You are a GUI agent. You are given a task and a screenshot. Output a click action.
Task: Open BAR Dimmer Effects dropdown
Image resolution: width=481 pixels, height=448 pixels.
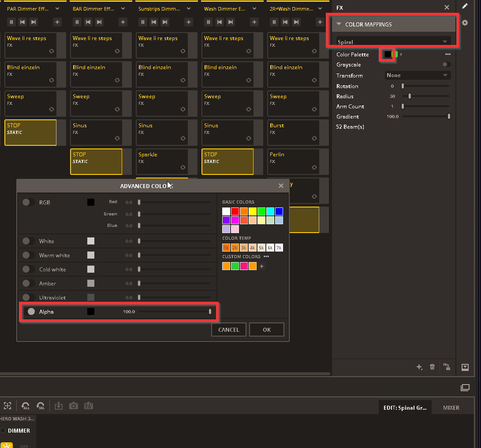click(x=123, y=8)
